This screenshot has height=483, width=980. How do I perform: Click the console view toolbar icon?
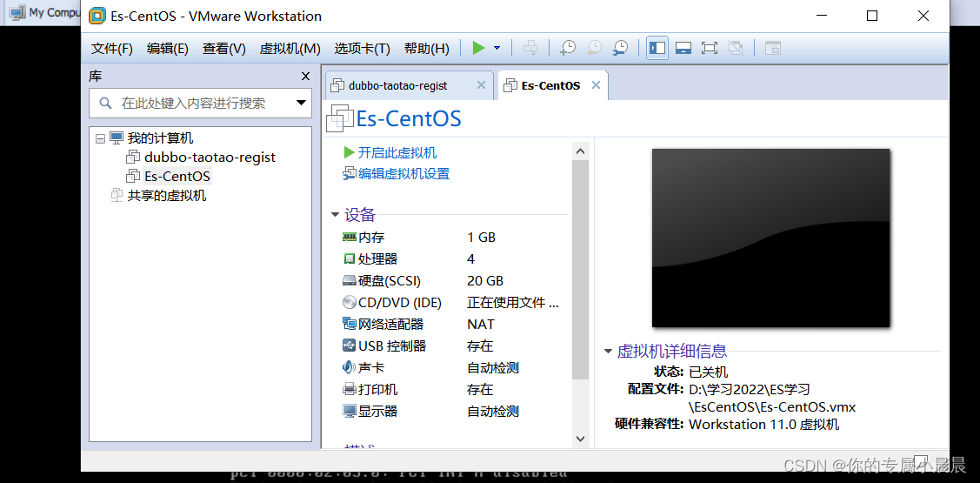[773, 48]
